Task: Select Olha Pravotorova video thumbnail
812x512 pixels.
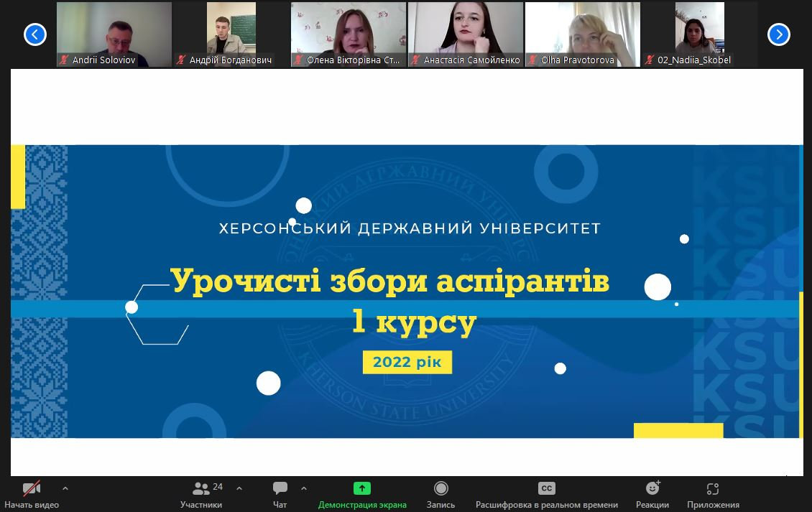Action: point(583,34)
